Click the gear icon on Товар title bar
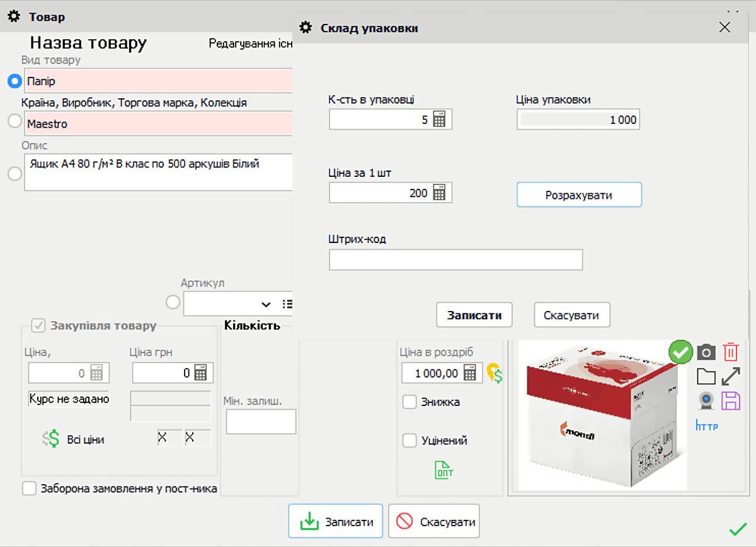This screenshot has width=756, height=547. (x=14, y=16)
